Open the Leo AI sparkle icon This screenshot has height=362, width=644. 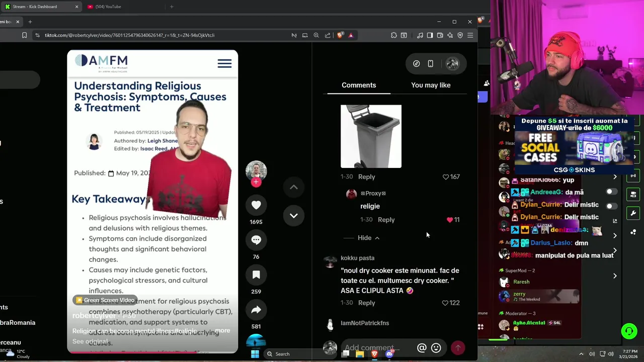coord(450,35)
